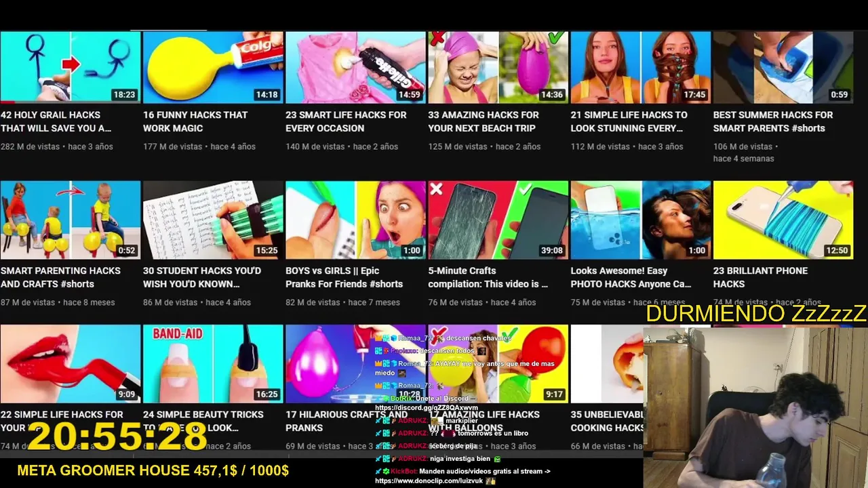The height and width of the screenshot is (488, 868).
Task: Open the underwater phone Photo Hacks thumbnail
Action: [x=640, y=220]
